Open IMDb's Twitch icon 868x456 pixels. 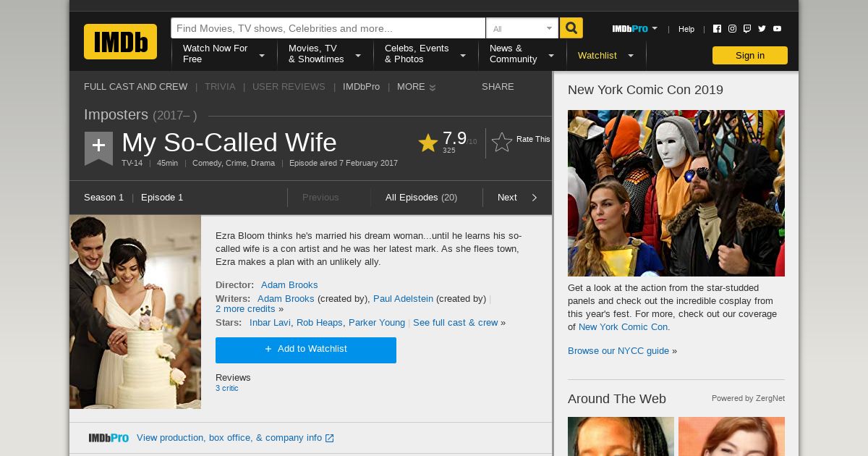pyautogui.click(x=747, y=29)
